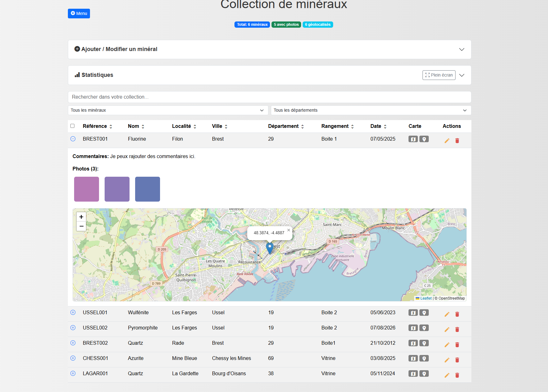Click the 'Plein écran' button
The image size is (548, 392).
pos(439,75)
